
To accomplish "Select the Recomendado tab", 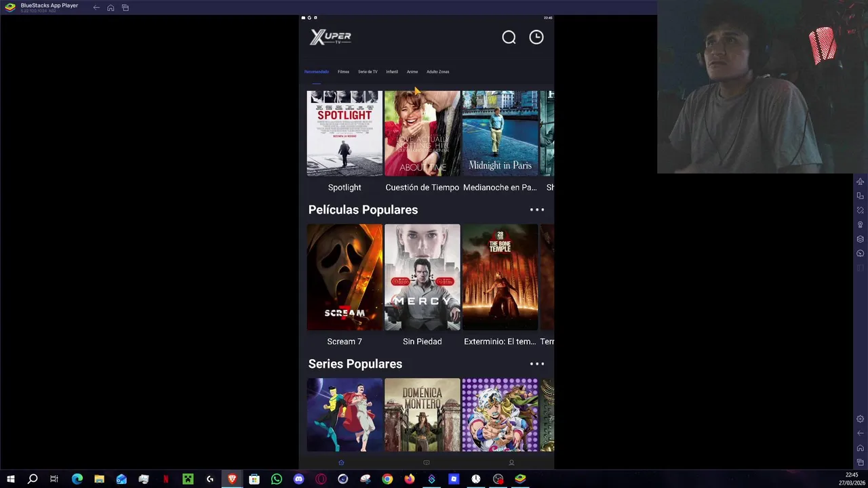I will [316, 72].
